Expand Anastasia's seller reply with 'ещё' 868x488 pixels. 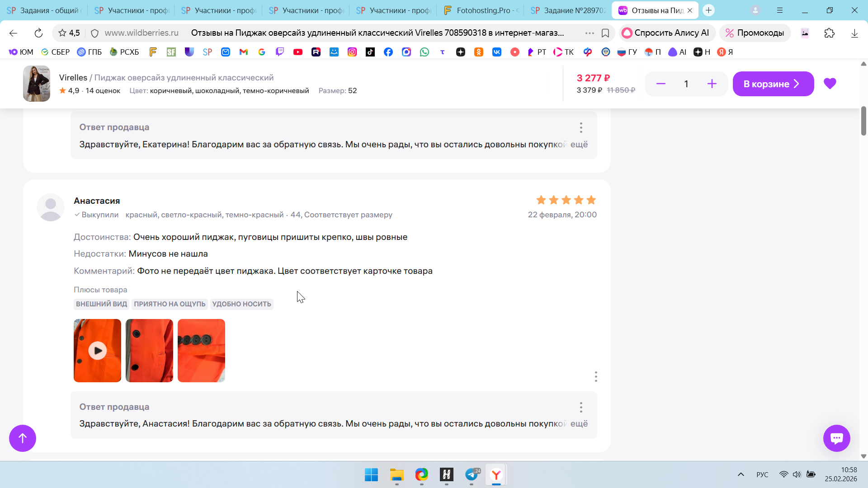click(579, 423)
